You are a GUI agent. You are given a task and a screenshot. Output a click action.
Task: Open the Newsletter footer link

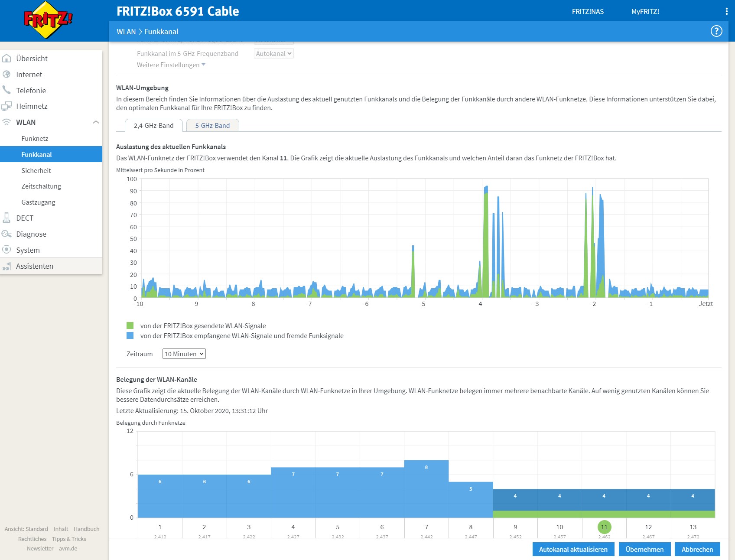click(40, 548)
